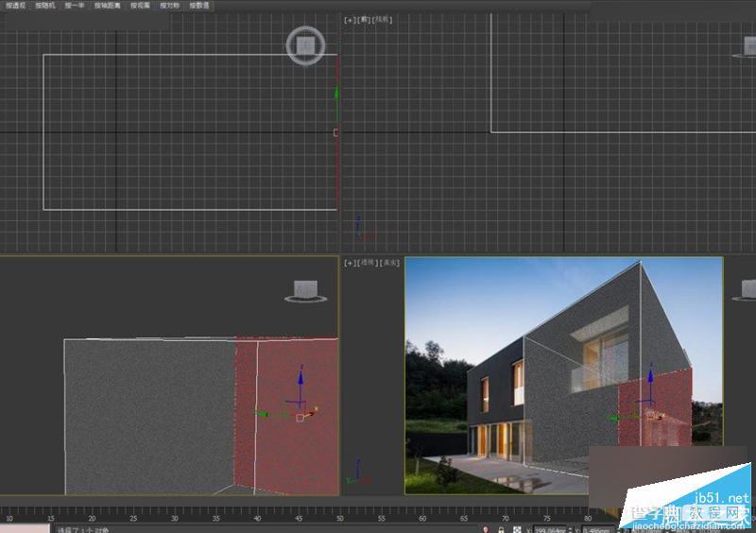Viewport: 756px width, 533px height.
Task: Open the 按轴距离 selection panel
Action: tap(108, 6)
